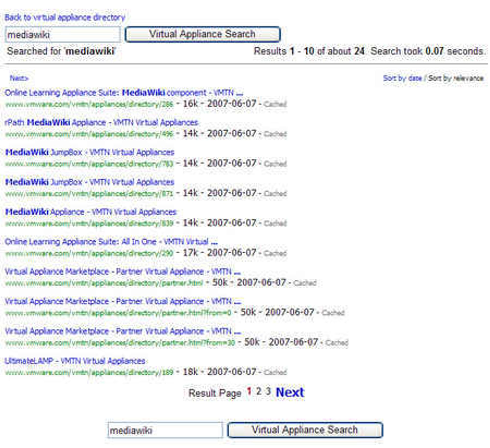Open Marketplace result above partner.html?from=0 URL
The image size is (490, 448).
coord(122,301)
